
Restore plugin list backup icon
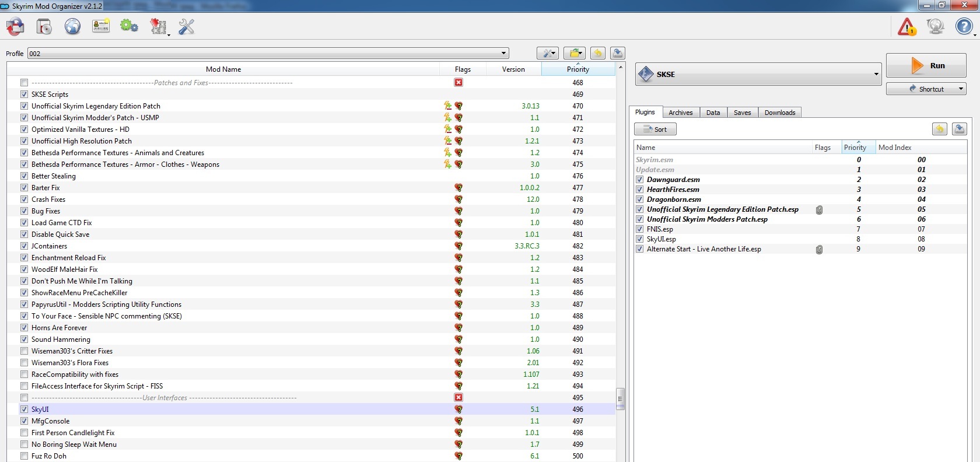tap(940, 129)
